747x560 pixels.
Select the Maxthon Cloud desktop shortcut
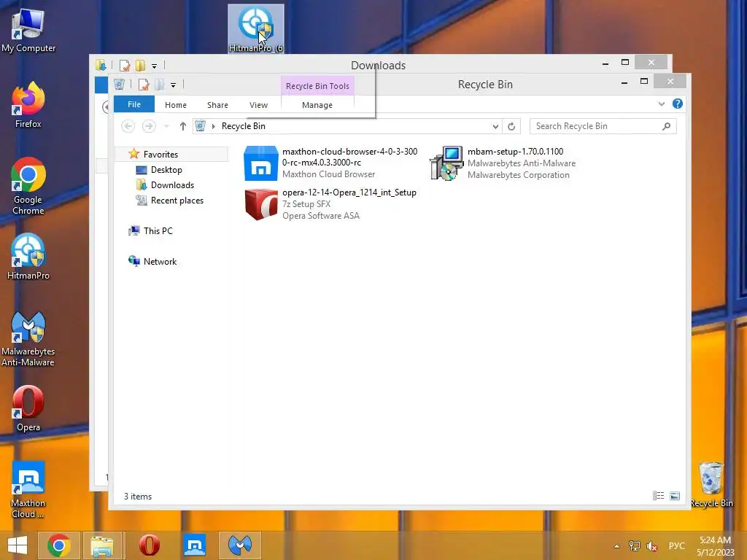[x=28, y=489]
